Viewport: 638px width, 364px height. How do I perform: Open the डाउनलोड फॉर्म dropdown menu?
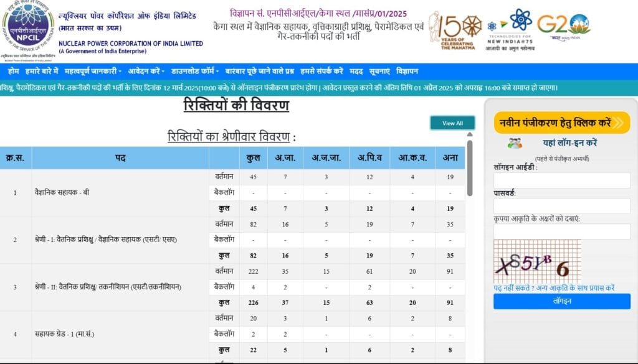194,71
